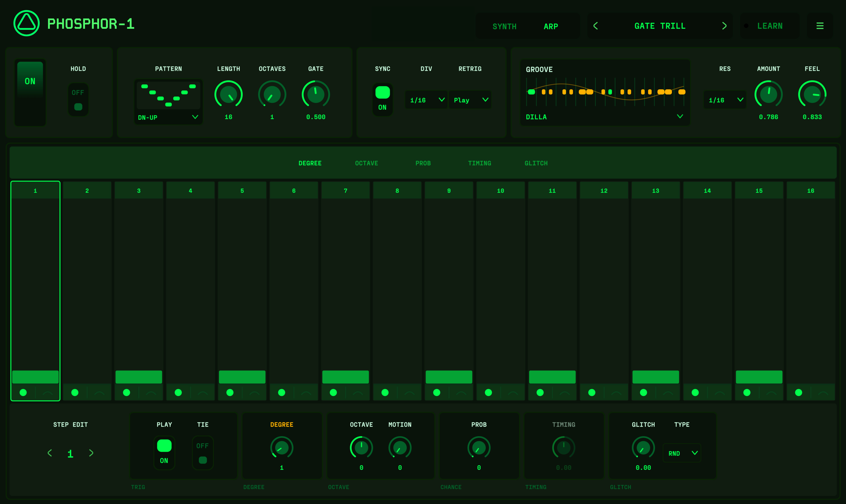Toggle the HOLD switch

pos(78,100)
